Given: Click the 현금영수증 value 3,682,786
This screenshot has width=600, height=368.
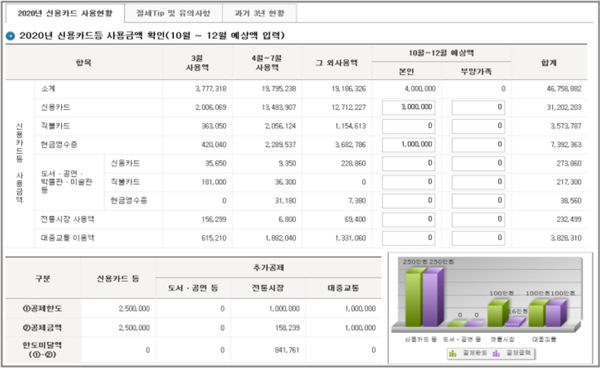Looking at the screenshot, I should pyautogui.click(x=350, y=145).
